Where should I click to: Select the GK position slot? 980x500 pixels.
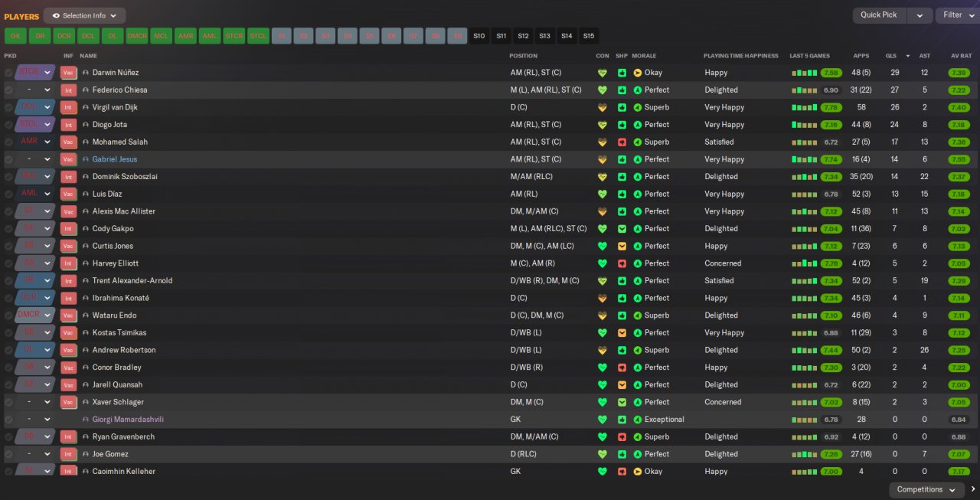15,36
